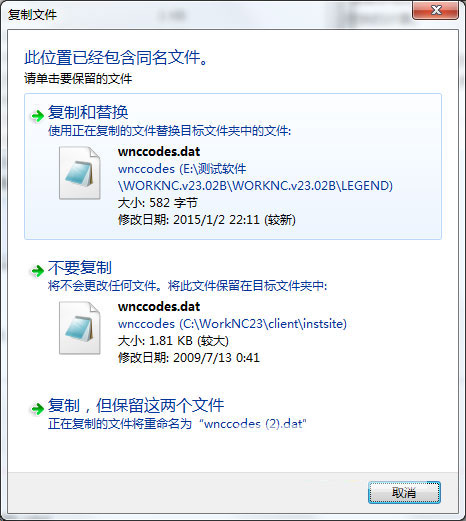Choose the 复制和替换 option heading
The height and width of the screenshot is (521, 466).
[88, 112]
